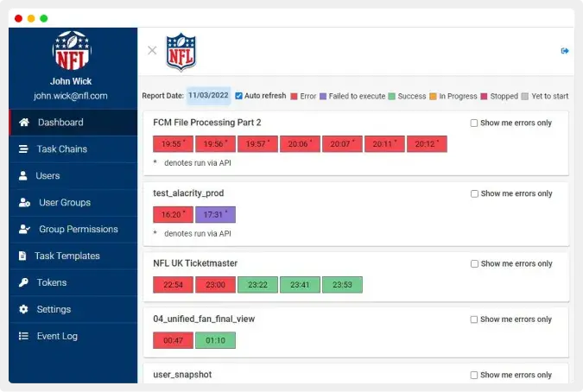
Task: Click the document icon beside Task Templates
Action: click(22, 256)
